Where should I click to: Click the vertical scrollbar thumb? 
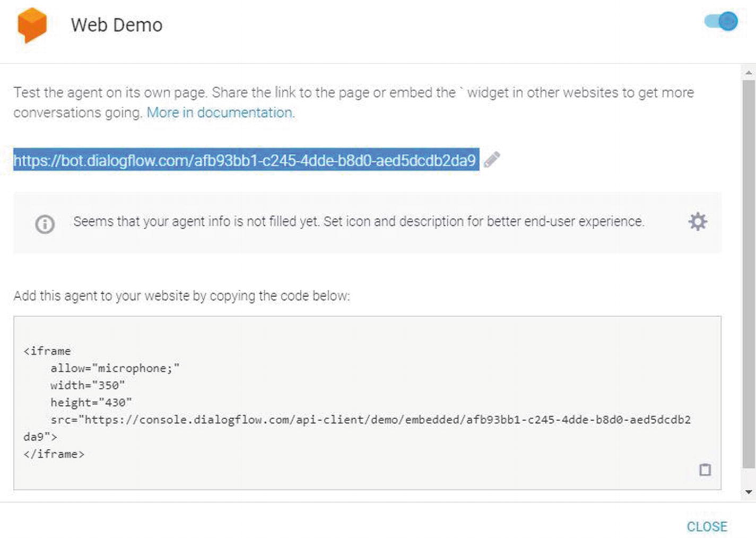click(x=748, y=274)
